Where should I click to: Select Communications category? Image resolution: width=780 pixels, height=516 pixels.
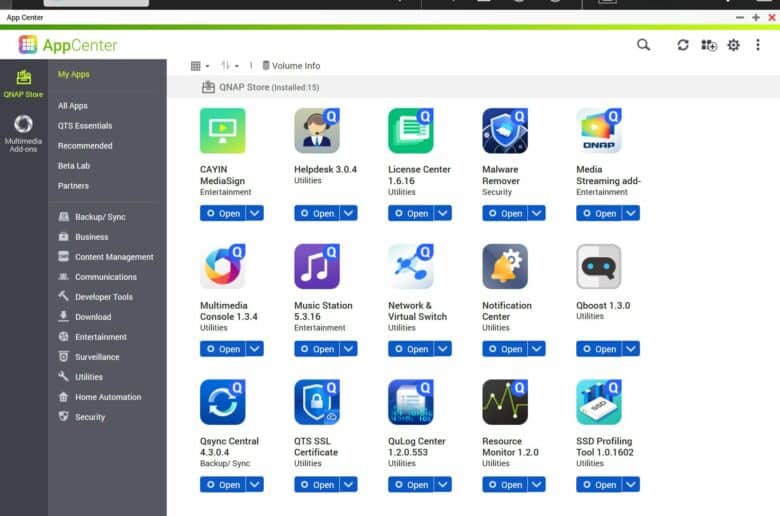click(98, 277)
